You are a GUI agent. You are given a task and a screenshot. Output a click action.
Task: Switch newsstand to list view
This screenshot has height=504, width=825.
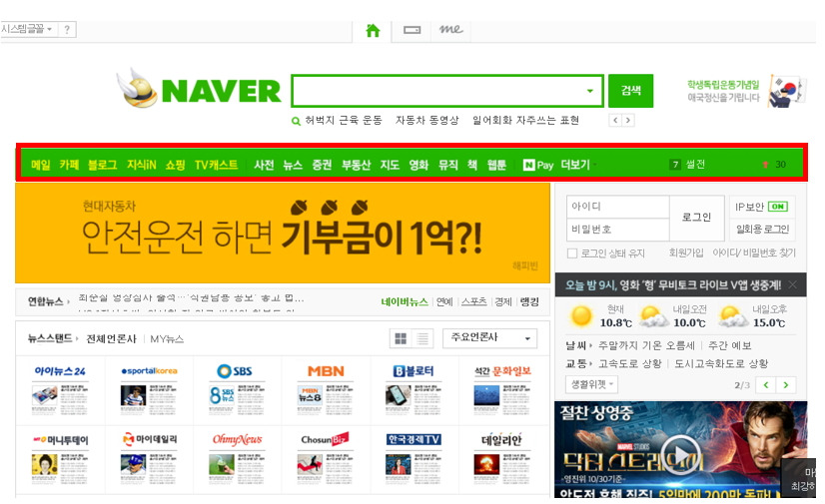click(x=421, y=338)
